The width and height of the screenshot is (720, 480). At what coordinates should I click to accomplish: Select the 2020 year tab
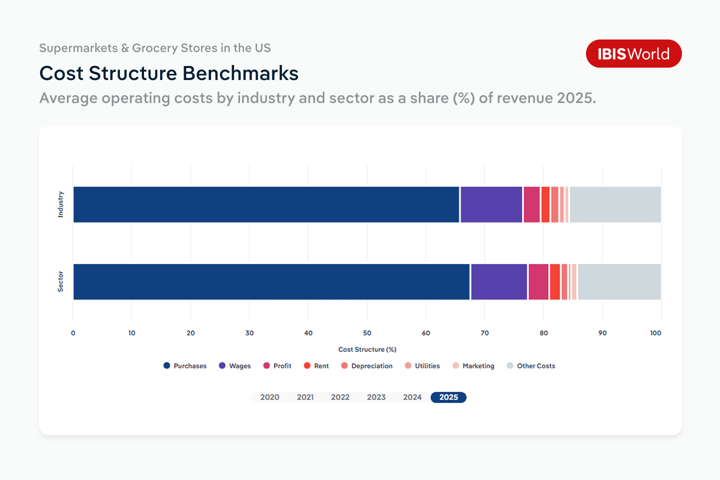270,397
